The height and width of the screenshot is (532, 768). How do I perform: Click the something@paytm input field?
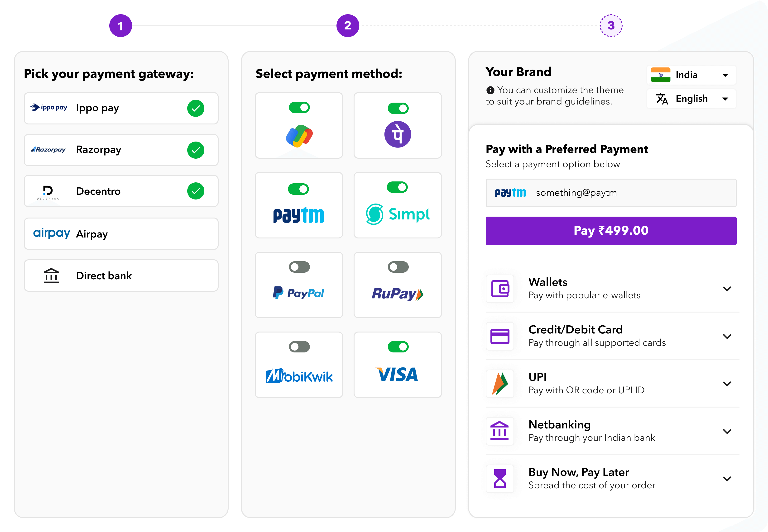(x=611, y=193)
